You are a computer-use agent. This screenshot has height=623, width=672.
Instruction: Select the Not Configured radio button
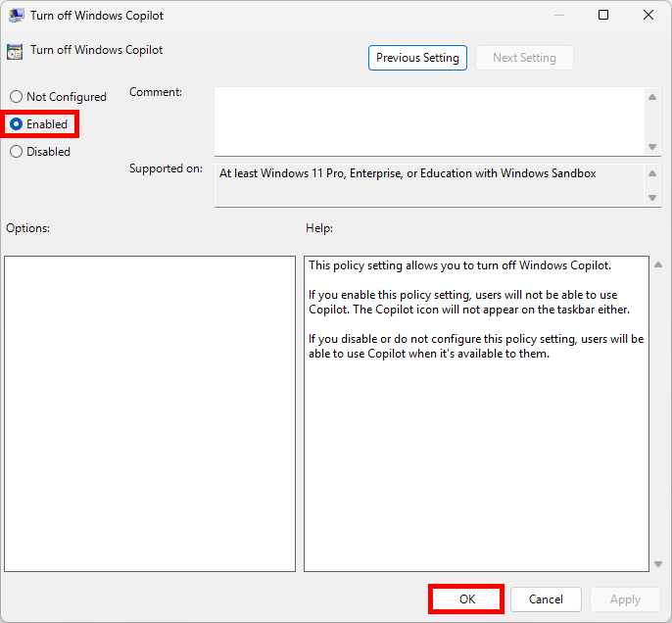pyautogui.click(x=58, y=97)
